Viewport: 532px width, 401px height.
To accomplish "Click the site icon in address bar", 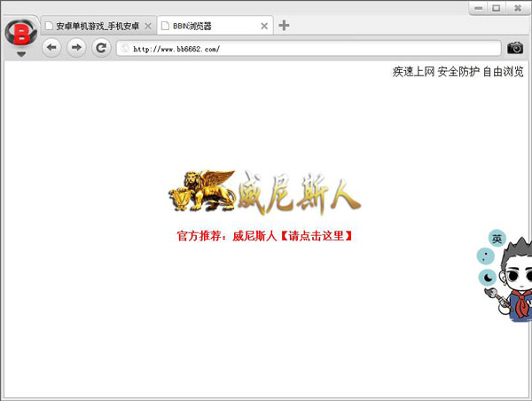I will [x=125, y=49].
